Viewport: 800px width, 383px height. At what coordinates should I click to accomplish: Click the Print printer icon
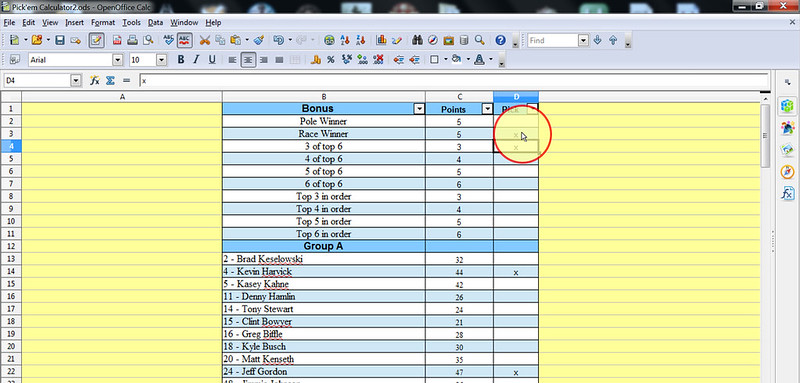(132, 40)
